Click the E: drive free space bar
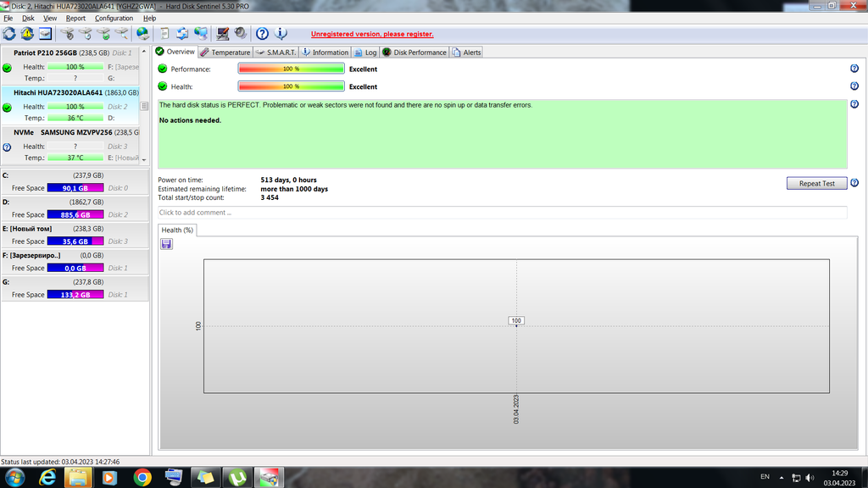The width and height of the screenshot is (868, 488). click(x=75, y=241)
